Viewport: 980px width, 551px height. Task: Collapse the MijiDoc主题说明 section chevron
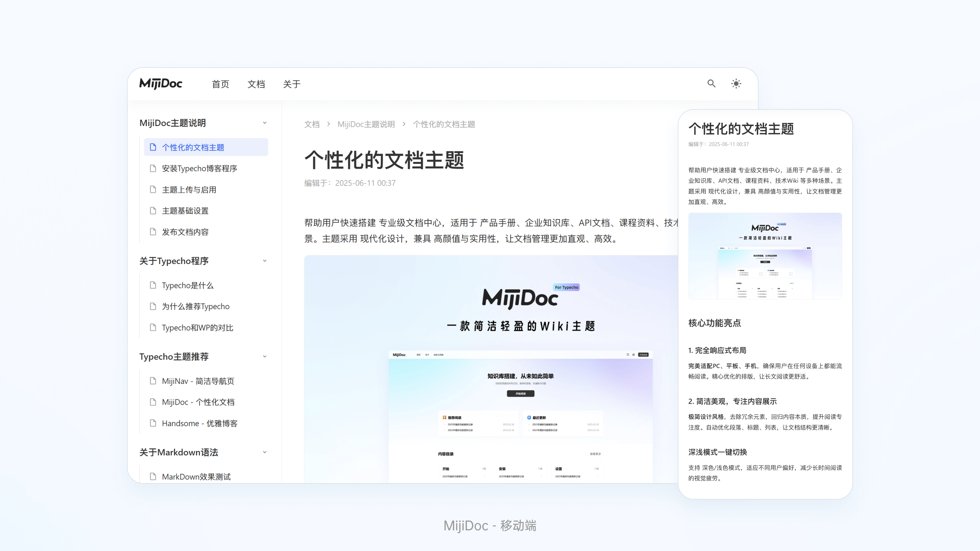click(265, 123)
